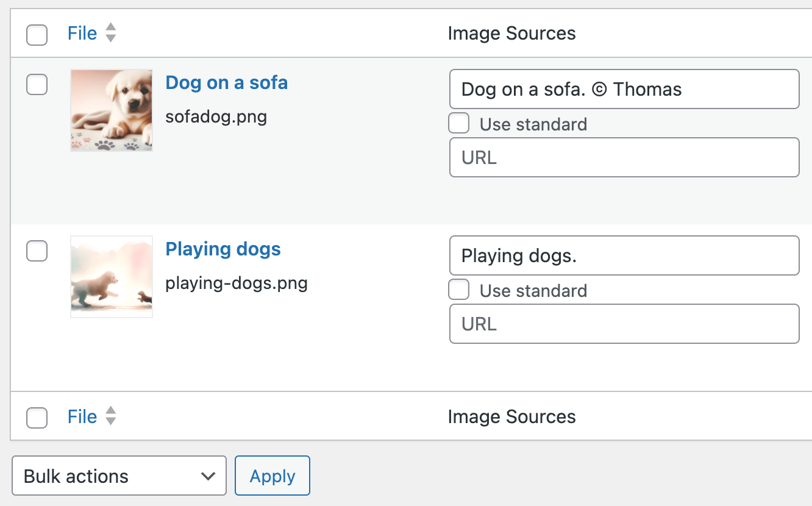Focus the URL field for Dog on a sofa

(x=624, y=158)
